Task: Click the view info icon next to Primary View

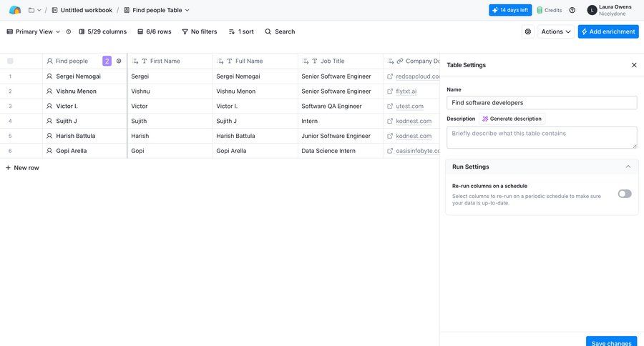Action: click(x=69, y=31)
